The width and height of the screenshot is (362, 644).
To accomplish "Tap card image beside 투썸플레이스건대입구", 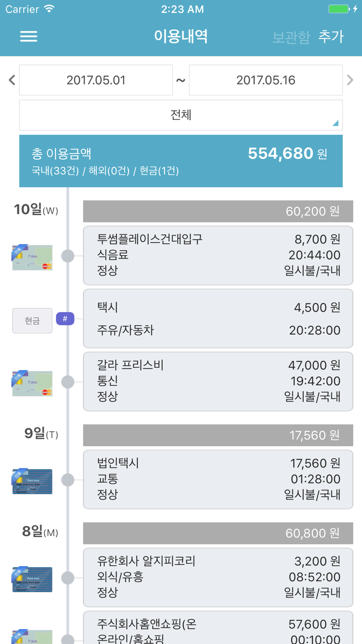I will tap(32, 257).
